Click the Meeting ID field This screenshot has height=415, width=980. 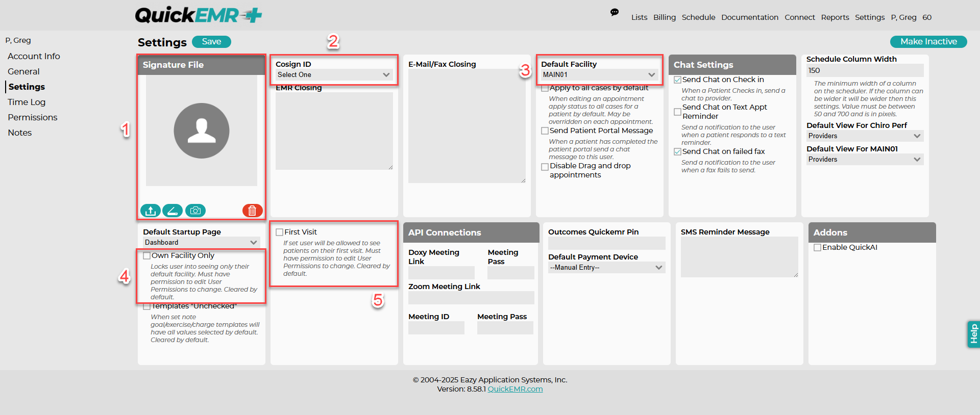436,328
